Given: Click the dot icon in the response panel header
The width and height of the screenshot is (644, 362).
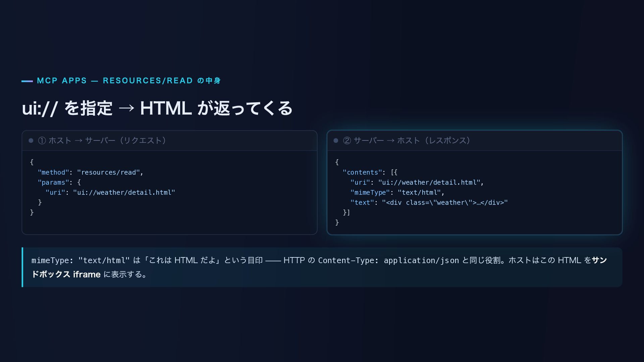Looking at the screenshot, I should coord(336,140).
